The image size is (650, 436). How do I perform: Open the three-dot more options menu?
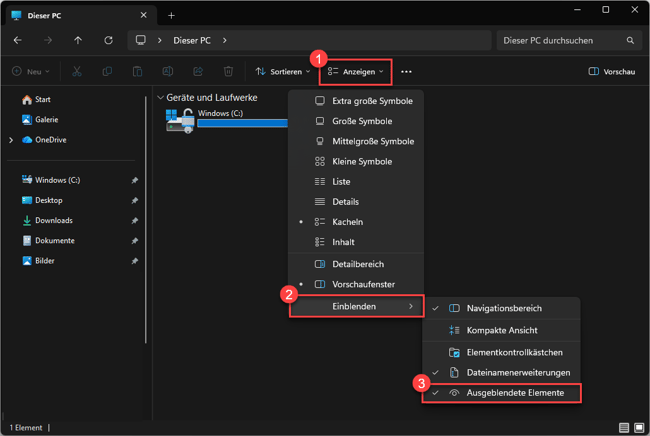tap(406, 72)
